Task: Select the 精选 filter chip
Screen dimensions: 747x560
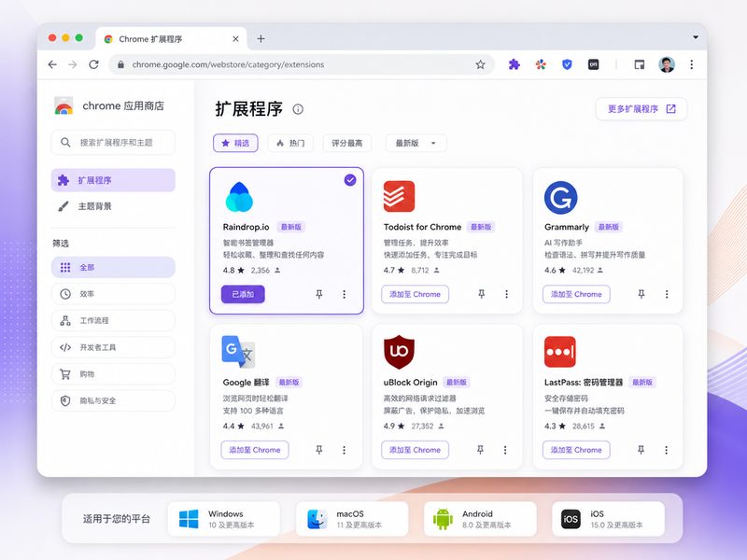Action: (235, 143)
